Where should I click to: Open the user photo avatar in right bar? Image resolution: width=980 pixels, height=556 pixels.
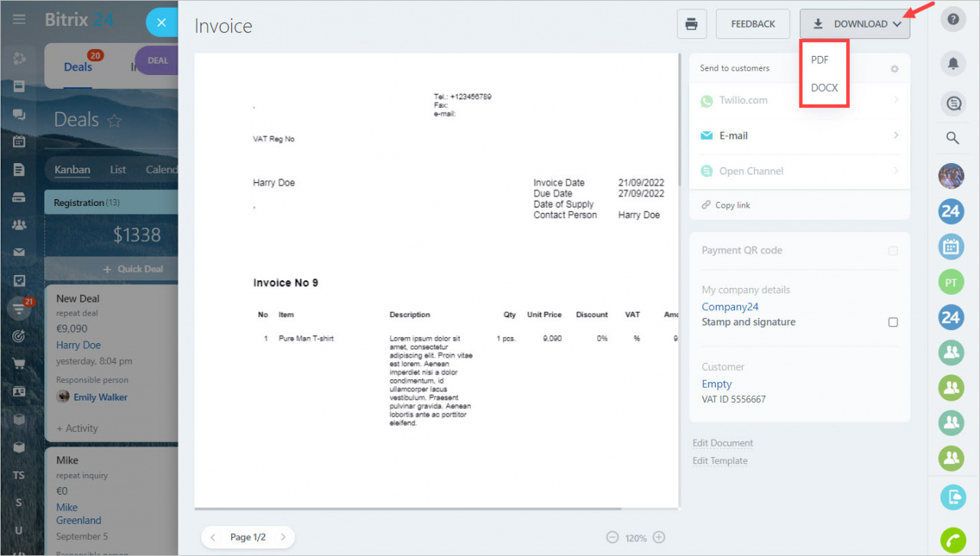point(951,176)
